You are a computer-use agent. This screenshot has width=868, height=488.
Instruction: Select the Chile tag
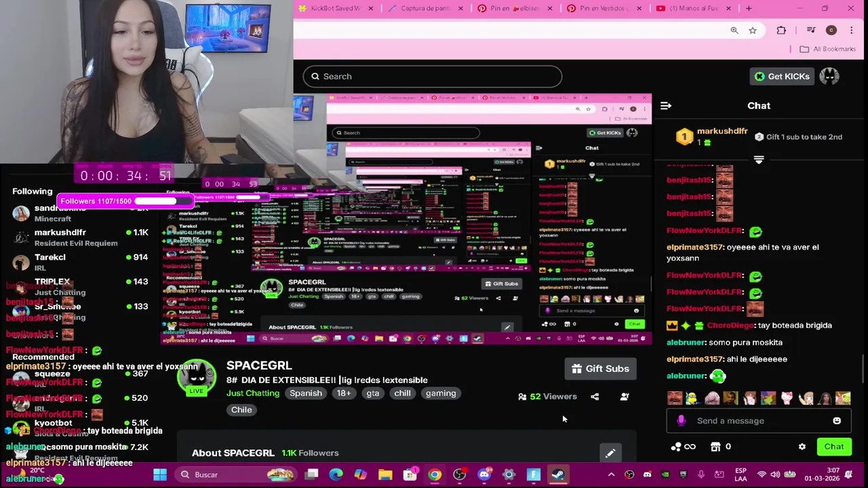tap(241, 410)
